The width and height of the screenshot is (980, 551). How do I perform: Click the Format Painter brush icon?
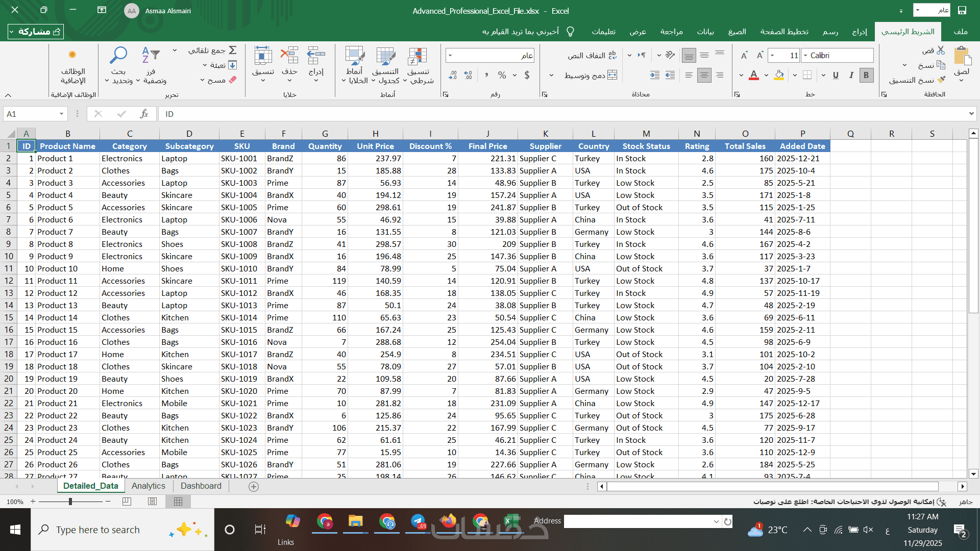(941, 80)
